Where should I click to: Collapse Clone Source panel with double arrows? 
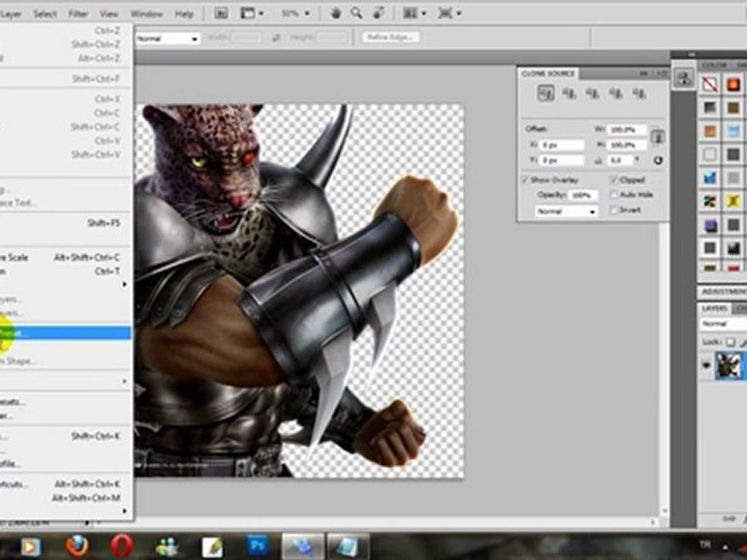tap(644, 73)
